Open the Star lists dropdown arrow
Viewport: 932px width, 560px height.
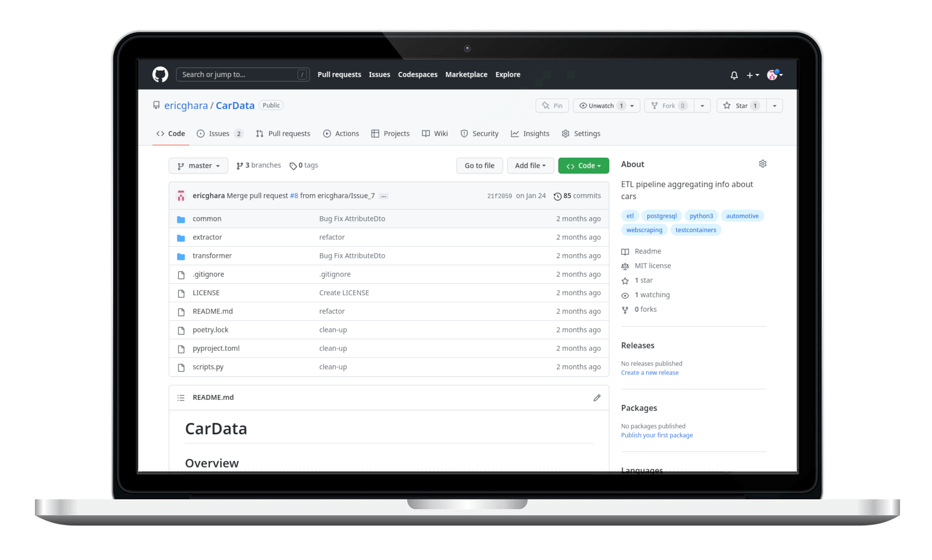click(775, 106)
